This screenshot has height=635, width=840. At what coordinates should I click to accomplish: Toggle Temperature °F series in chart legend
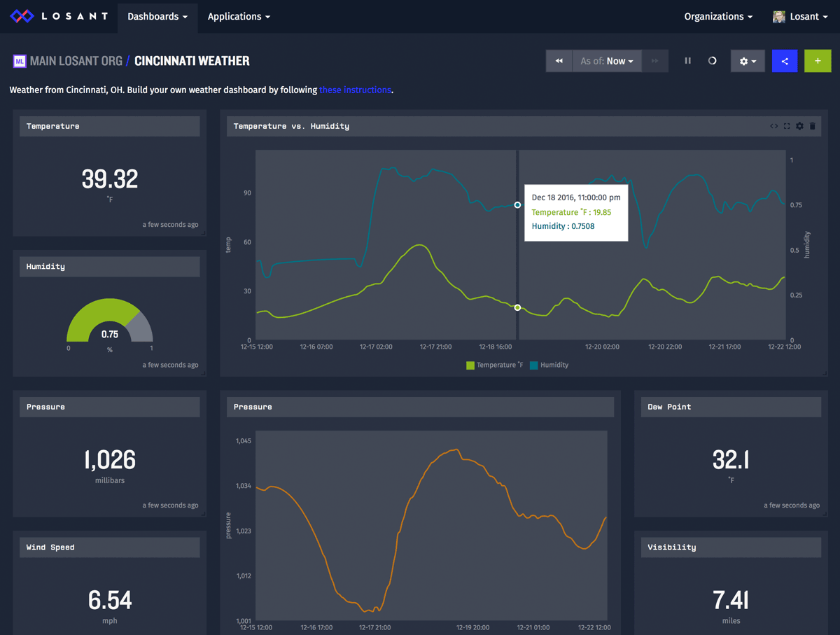click(x=494, y=365)
